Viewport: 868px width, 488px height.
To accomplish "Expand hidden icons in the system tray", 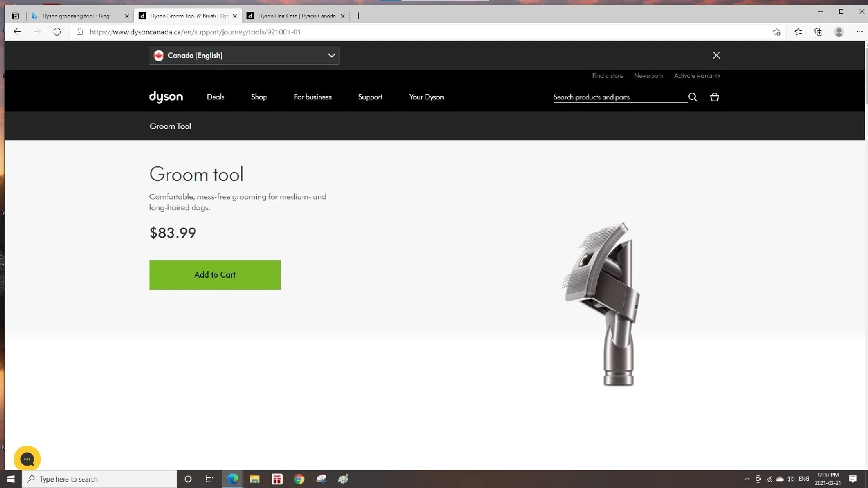I will pos(746,479).
